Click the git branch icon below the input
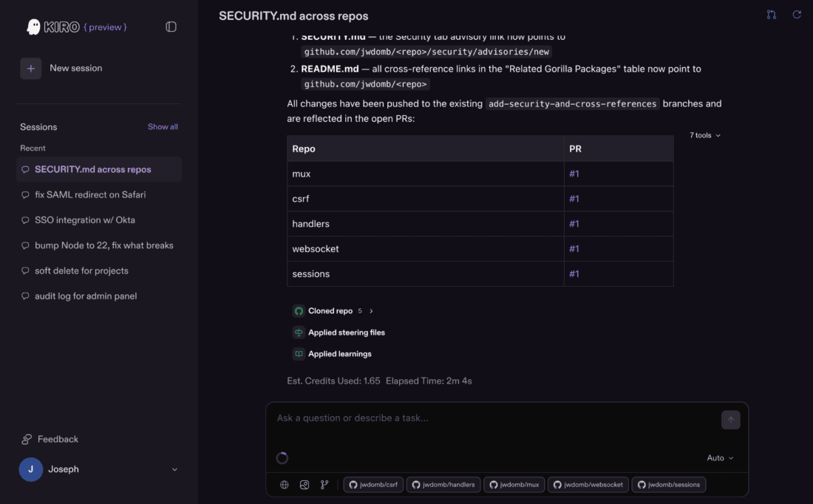Viewport: 813px width, 504px height. click(x=324, y=485)
